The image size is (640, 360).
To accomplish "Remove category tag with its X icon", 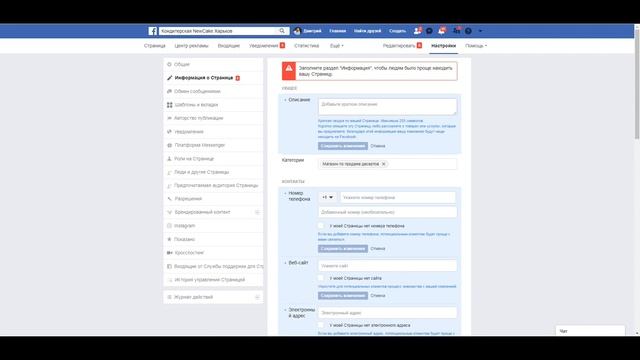I will (384, 164).
